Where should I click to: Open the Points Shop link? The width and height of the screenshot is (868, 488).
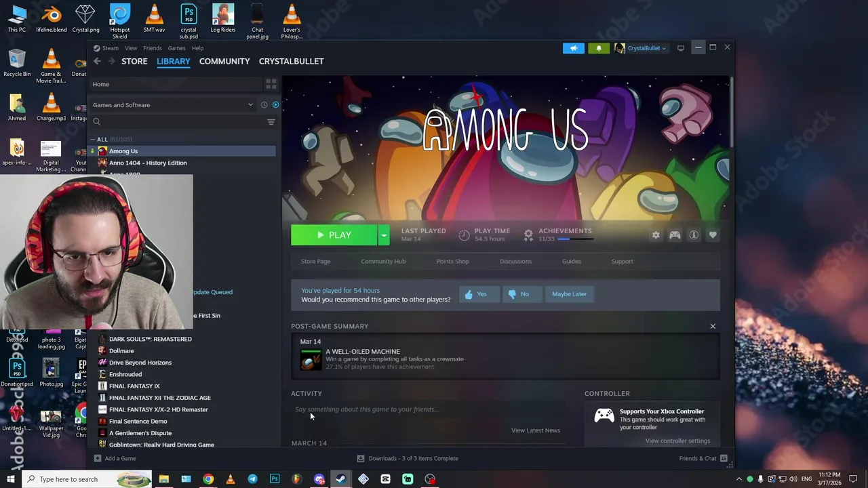(452, 262)
